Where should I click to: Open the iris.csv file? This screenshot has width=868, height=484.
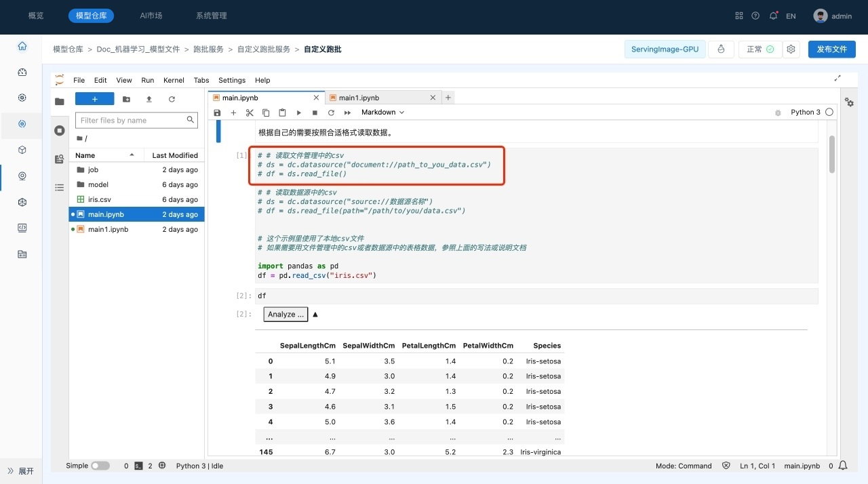tap(99, 199)
